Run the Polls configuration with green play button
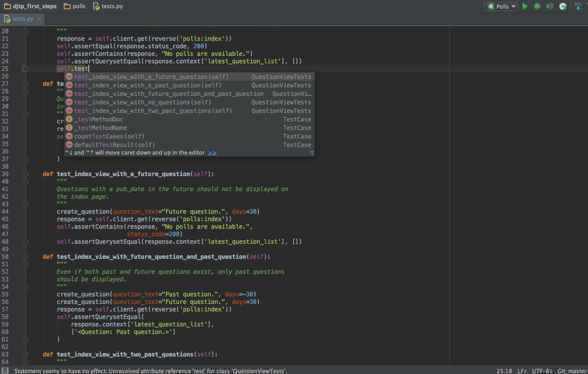Screen dimensions: 588x374 coord(525,6)
